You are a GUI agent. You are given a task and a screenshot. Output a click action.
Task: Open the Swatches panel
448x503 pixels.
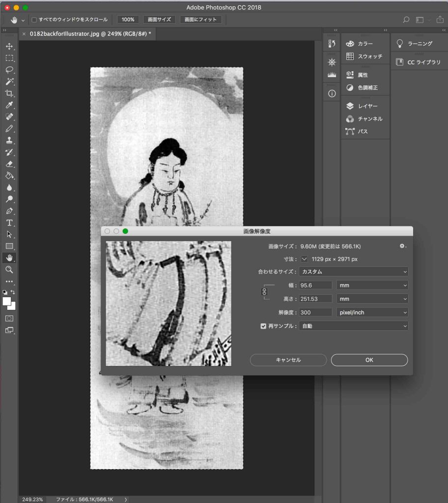[x=365, y=56]
